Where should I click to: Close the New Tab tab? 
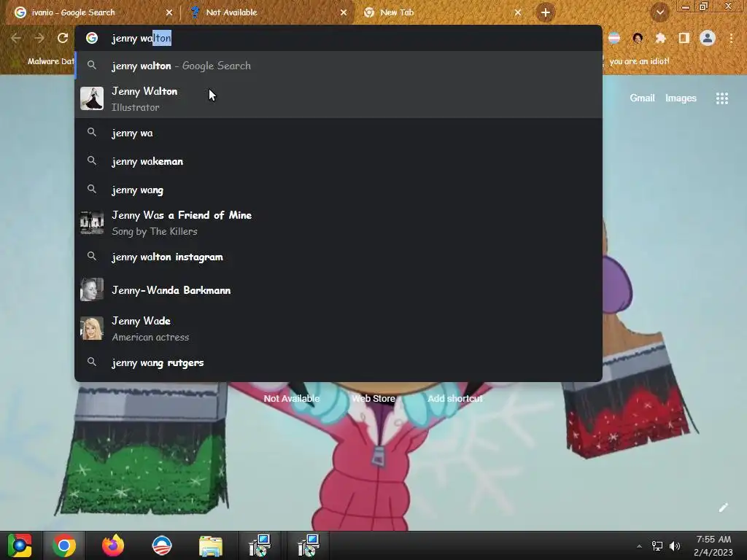(x=518, y=12)
